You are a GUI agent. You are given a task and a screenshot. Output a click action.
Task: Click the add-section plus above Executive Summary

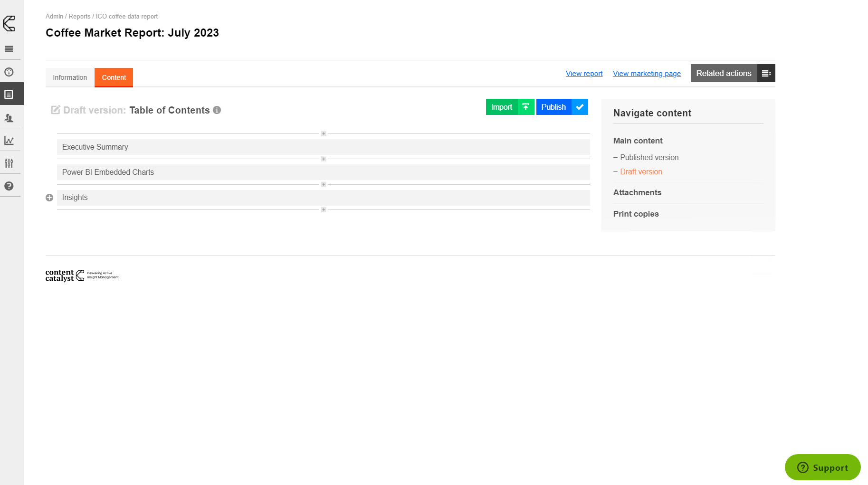click(x=324, y=133)
